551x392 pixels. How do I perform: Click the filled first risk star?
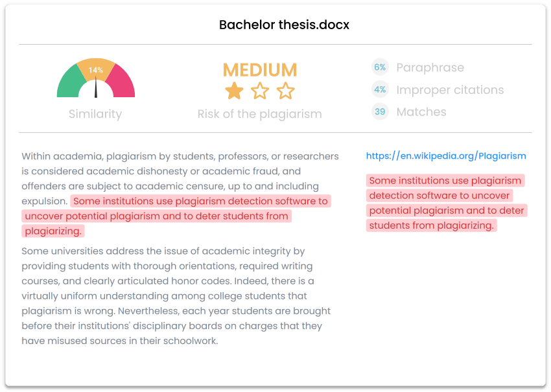234,91
